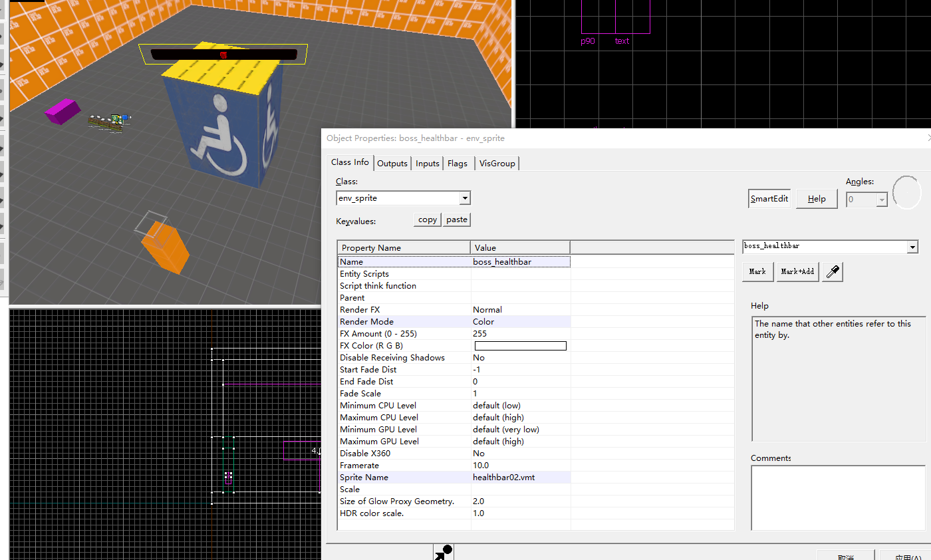Select the End Fade Dist row
The height and width of the screenshot is (560, 931).
coord(454,382)
